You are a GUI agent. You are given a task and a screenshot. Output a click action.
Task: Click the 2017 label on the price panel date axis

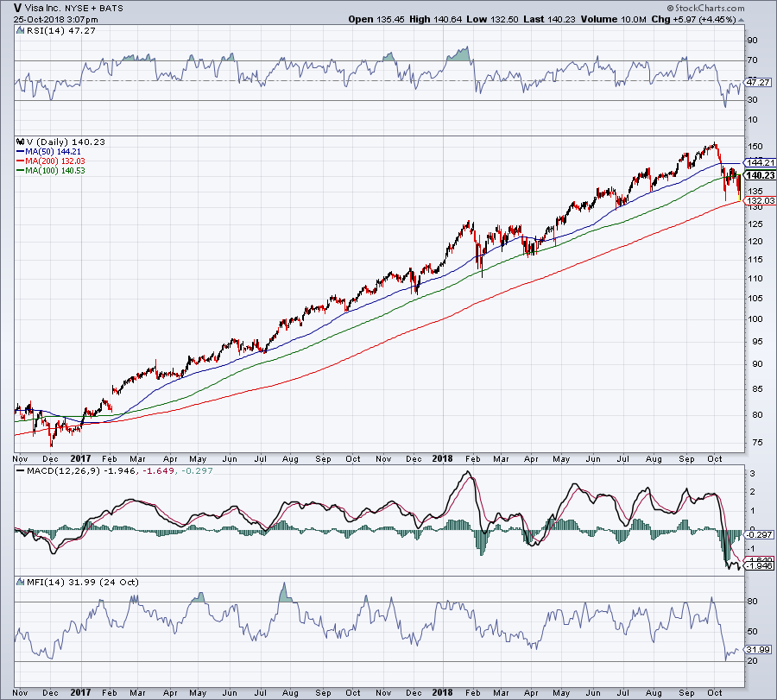coord(81,458)
